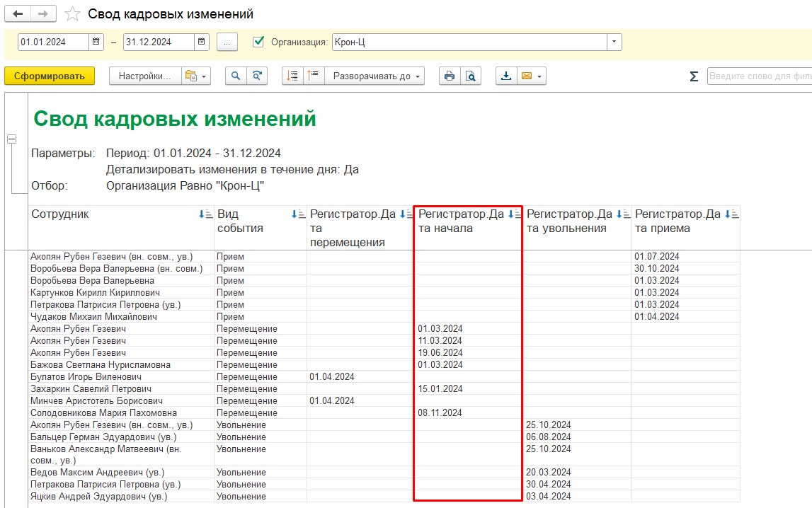
Task: Click sort icon in Дата увольнения column header
Action: point(623,214)
